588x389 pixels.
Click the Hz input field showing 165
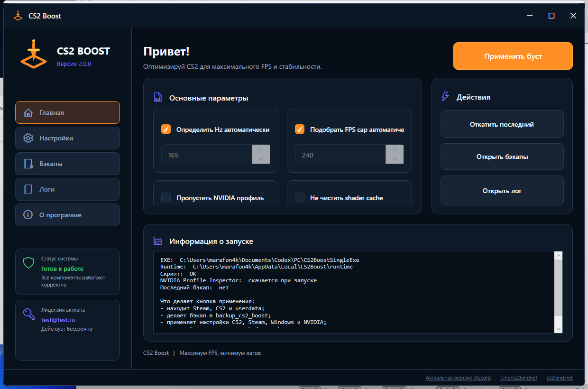pos(207,155)
